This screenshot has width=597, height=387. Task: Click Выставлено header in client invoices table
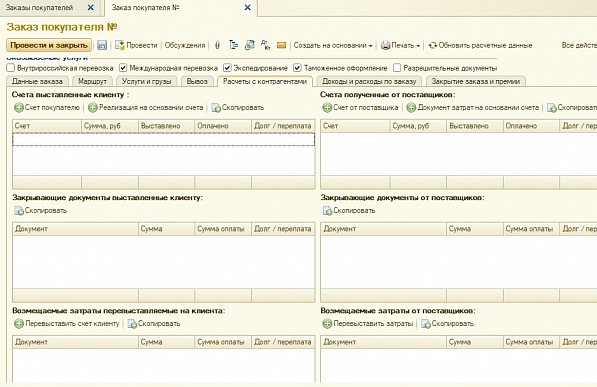[166, 126]
